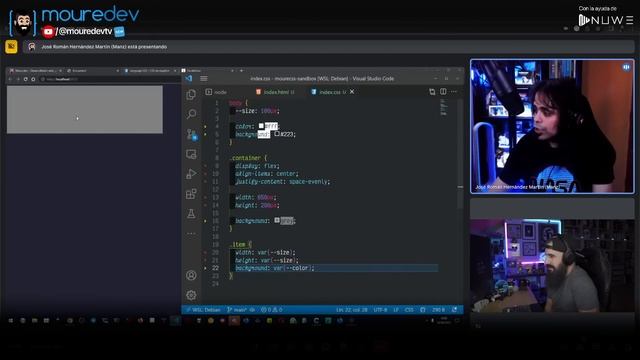Open the Run and Debug view
640x360 pixels.
(191, 174)
